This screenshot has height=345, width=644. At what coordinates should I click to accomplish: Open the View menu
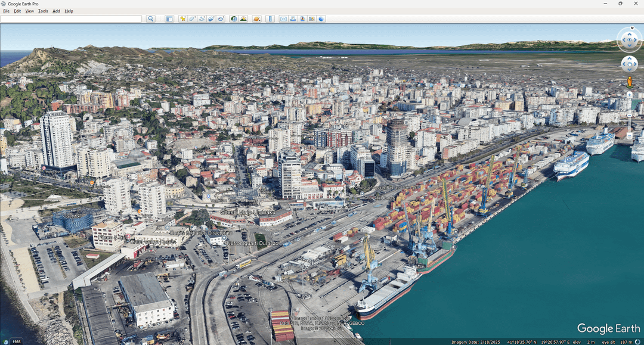[x=29, y=11]
